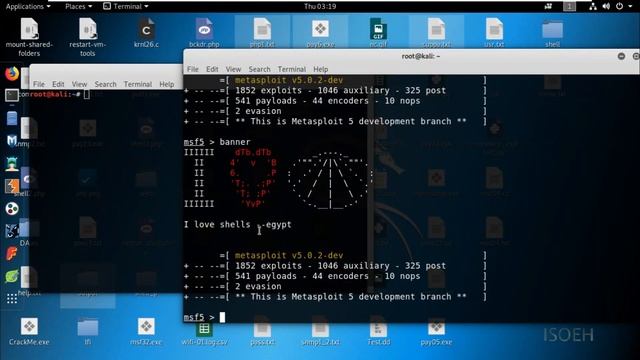The height and width of the screenshot is (360, 640).
Task: Show all applications grid in dock
Action: click(12, 299)
